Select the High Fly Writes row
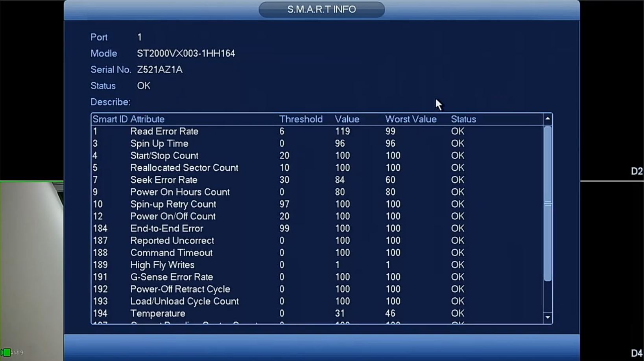 pyautogui.click(x=317, y=265)
